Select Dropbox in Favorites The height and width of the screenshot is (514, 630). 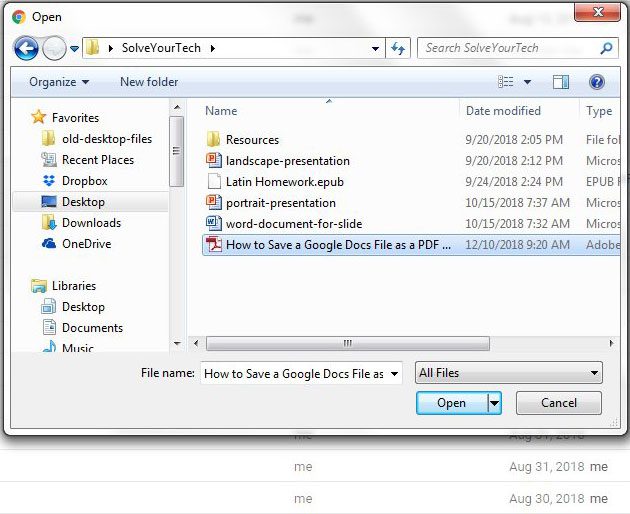click(x=84, y=181)
